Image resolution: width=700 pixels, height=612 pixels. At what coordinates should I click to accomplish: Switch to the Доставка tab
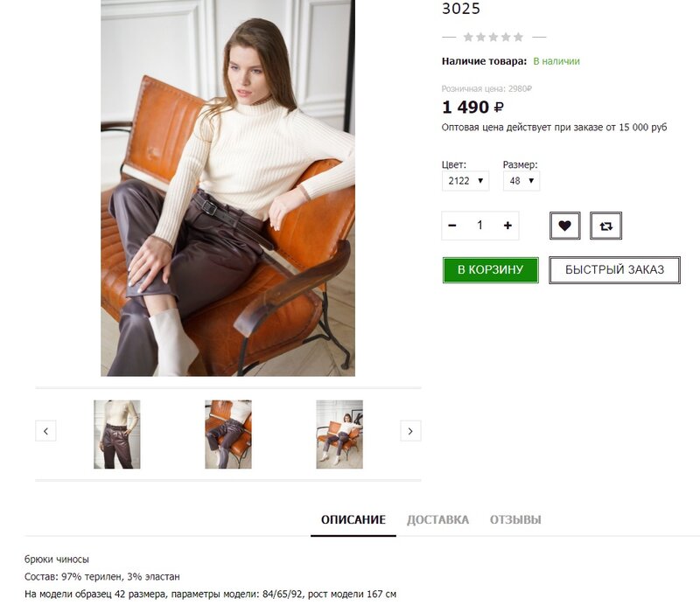tap(438, 519)
